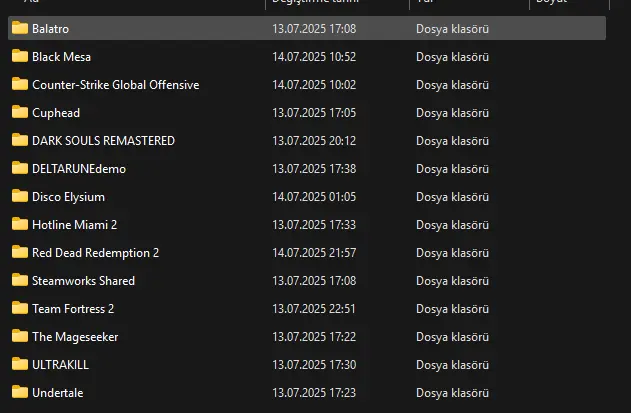Select The Mageseeker folder name

click(75, 337)
